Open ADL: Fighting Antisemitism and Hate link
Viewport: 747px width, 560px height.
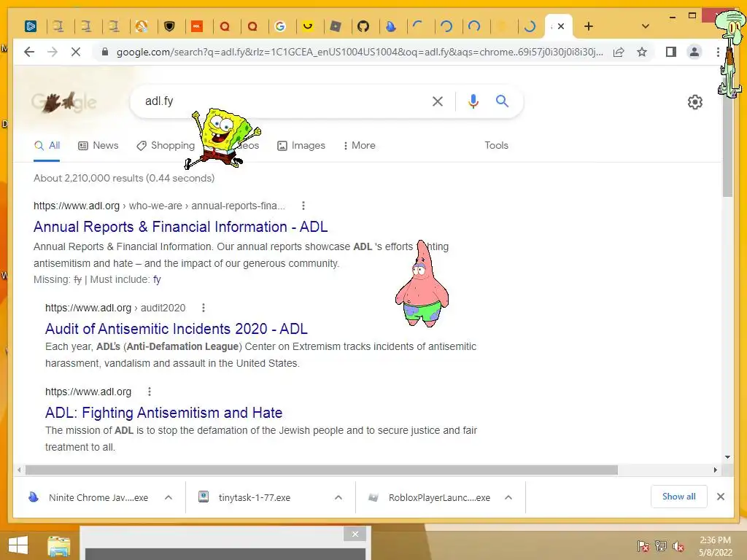pyautogui.click(x=164, y=413)
